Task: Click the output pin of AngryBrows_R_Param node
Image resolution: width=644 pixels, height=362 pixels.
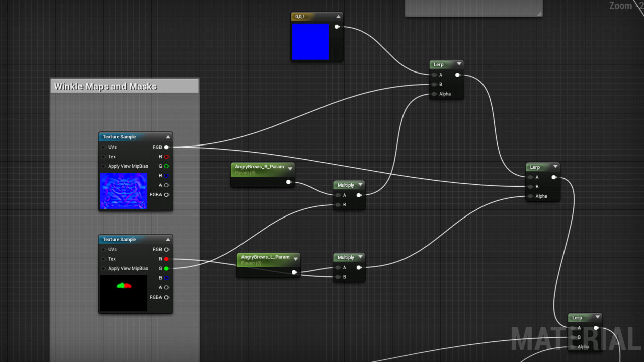Action: [x=288, y=182]
